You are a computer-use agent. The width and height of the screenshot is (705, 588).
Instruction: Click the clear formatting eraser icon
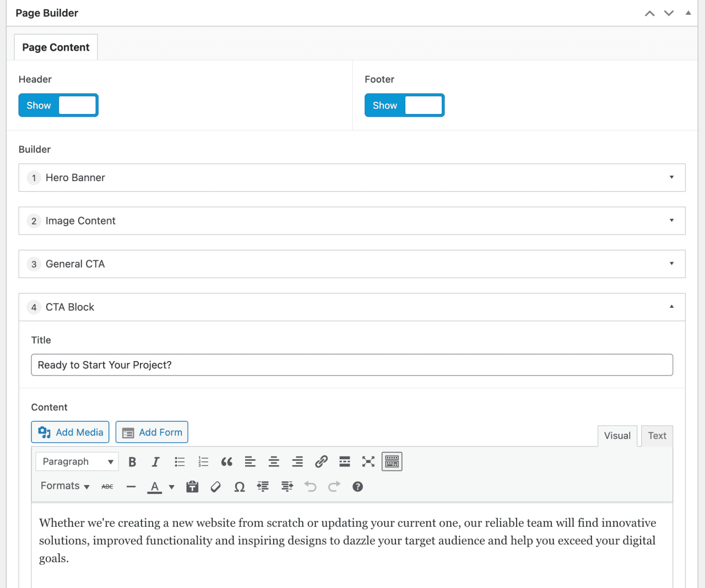tap(215, 487)
